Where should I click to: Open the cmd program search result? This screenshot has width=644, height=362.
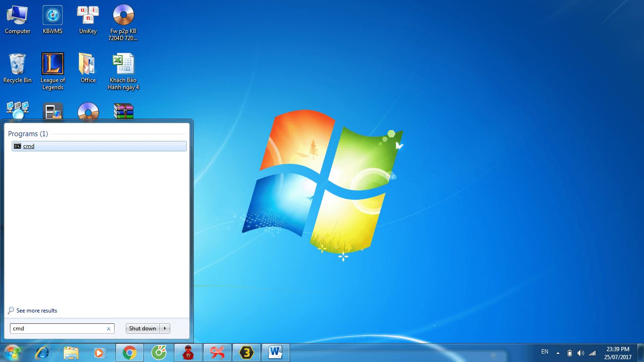click(x=29, y=146)
